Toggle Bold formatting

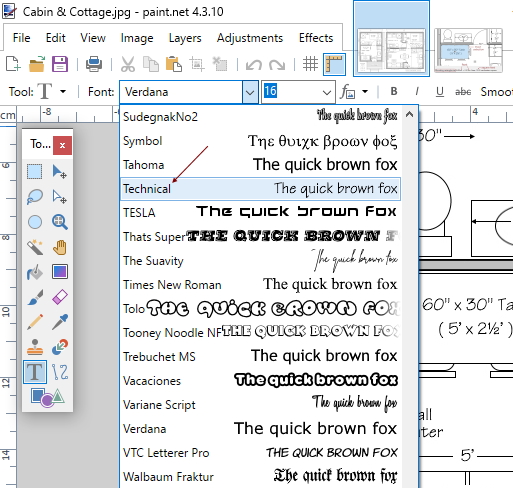[394, 91]
